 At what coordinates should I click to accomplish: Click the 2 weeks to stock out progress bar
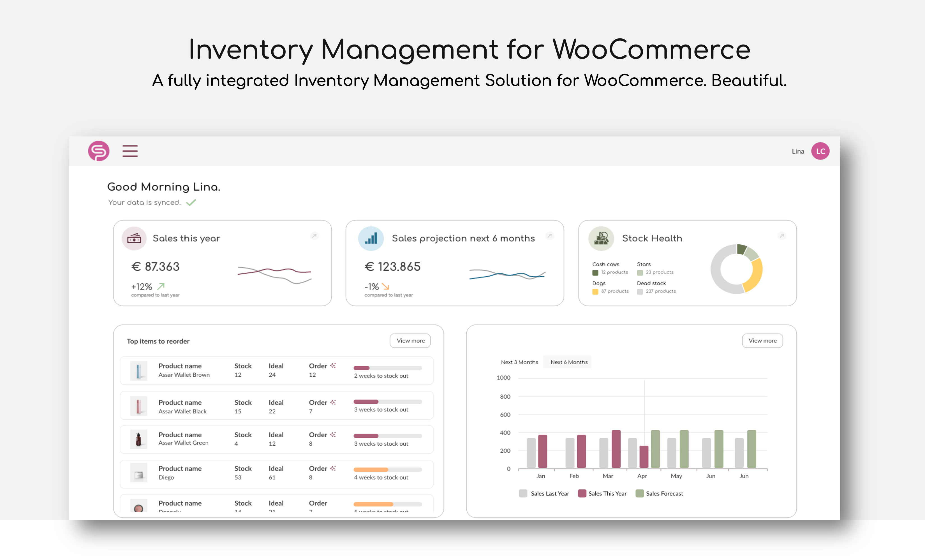coord(388,368)
